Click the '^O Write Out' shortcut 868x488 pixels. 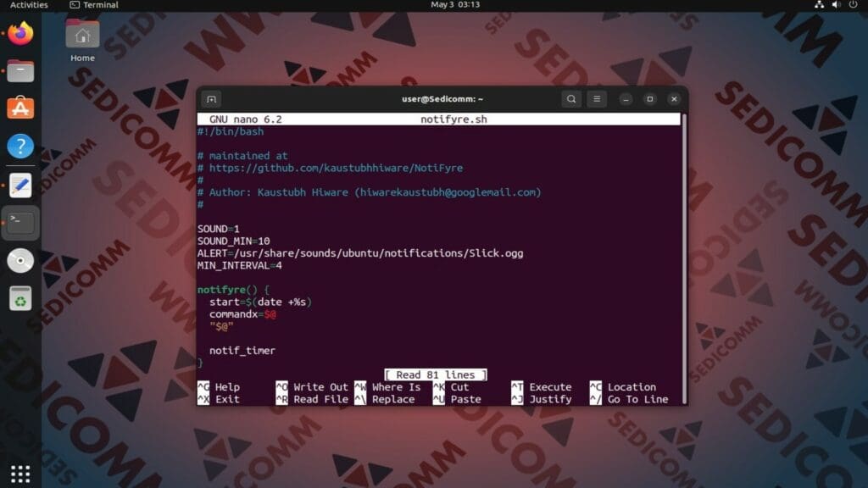312,386
